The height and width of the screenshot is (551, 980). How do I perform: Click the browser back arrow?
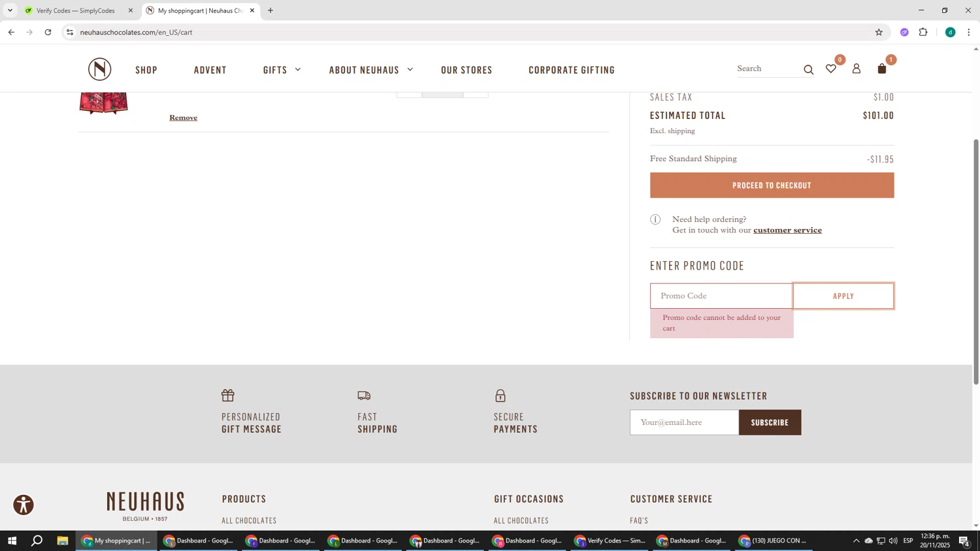11,32
